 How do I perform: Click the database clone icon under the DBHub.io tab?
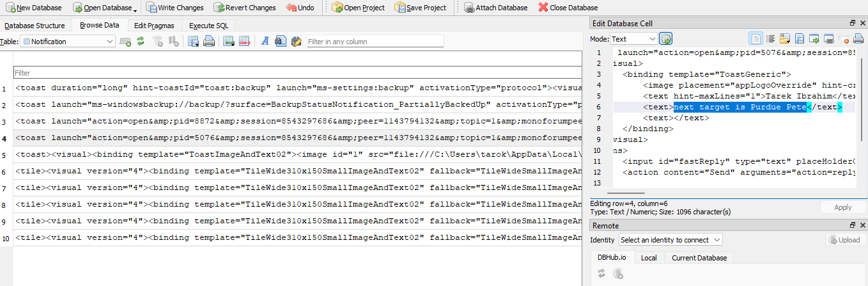point(617,274)
